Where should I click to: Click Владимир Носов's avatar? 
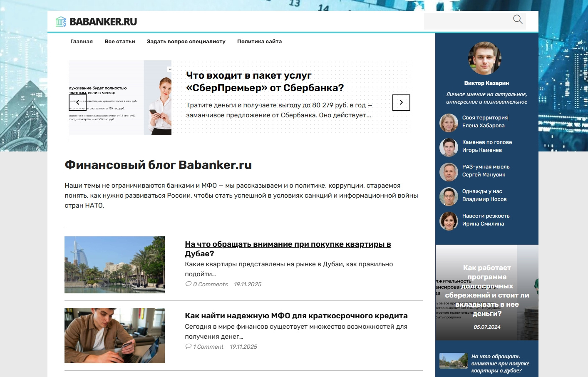[x=449, y=196]
